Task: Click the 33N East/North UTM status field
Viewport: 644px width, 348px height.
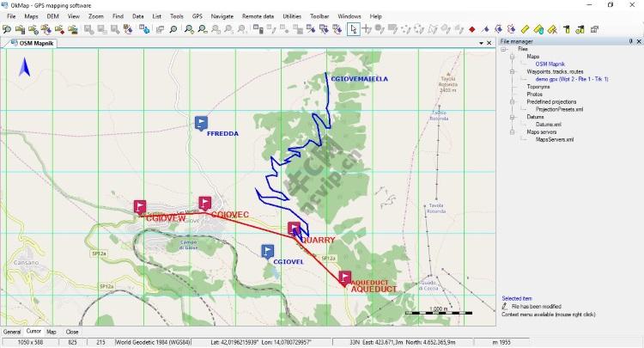Action: 403,342
